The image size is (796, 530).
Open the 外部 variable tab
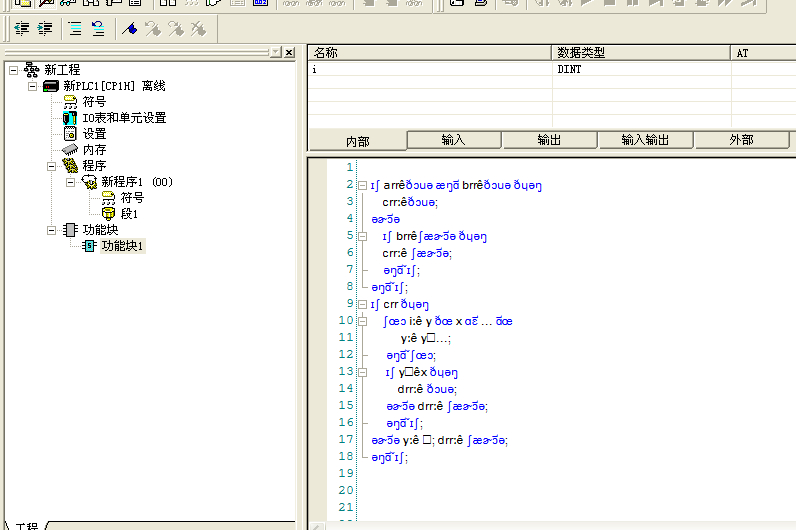pos(741,140)
